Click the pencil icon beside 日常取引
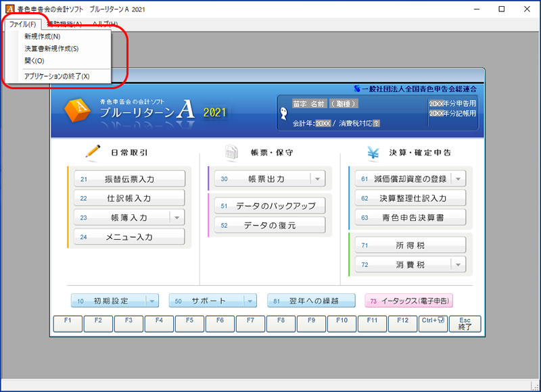 coord(93,153)
